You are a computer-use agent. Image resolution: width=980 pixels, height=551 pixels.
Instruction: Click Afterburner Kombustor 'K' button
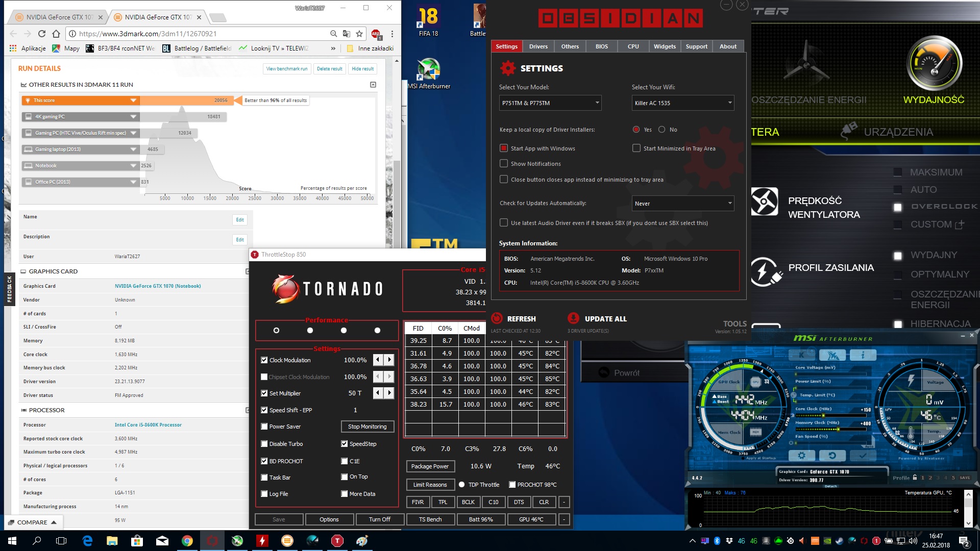point(801,355)
